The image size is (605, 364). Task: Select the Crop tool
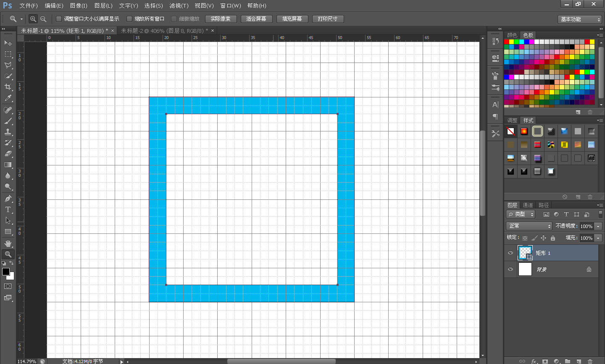click(8, 87)
